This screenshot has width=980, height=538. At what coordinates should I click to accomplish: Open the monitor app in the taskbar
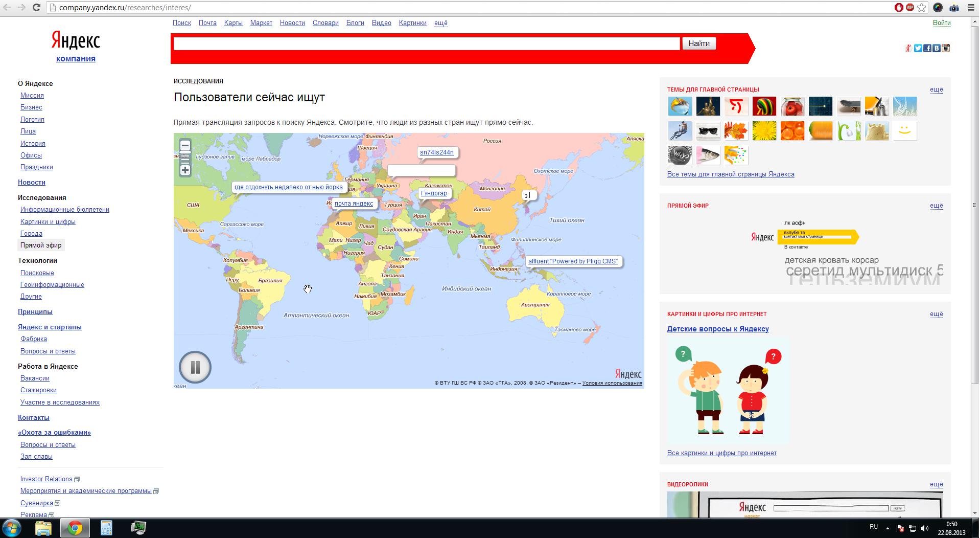pyautogui.click(x=138, y=528)
